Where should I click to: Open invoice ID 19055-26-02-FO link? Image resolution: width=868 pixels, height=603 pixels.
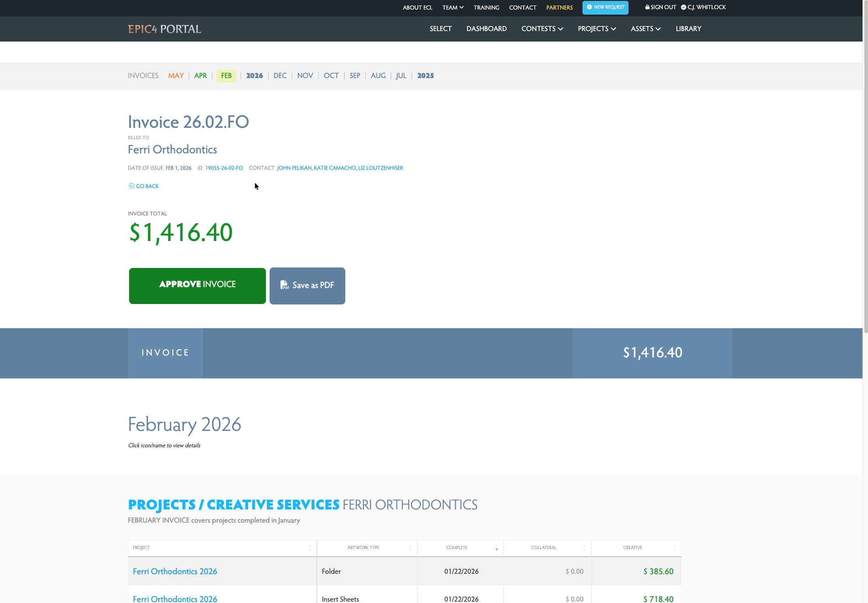[224, 168]
